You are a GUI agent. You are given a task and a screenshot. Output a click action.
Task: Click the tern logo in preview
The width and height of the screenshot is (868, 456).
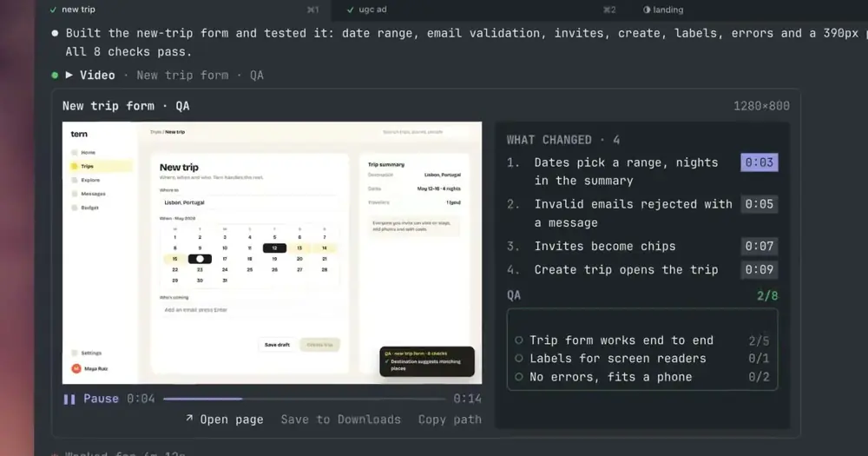coord(79,134)
